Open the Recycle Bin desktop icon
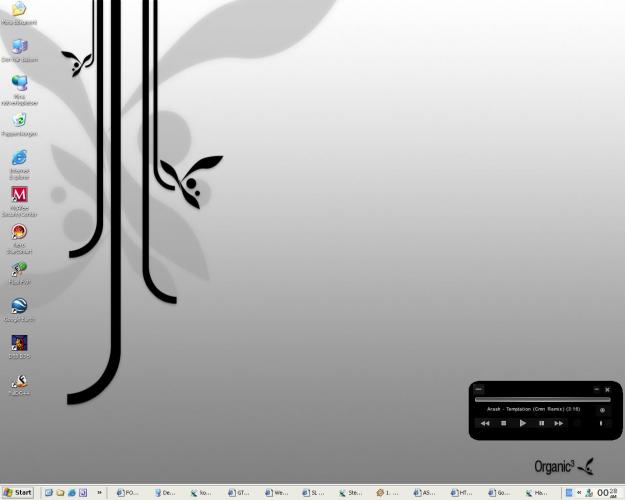 coord(19,121)
